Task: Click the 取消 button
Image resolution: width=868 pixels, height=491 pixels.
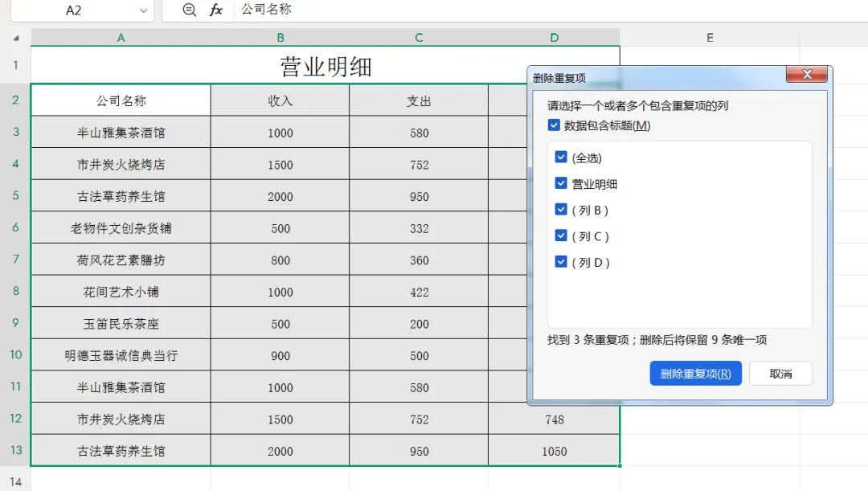Action: (x=780, y=374)
